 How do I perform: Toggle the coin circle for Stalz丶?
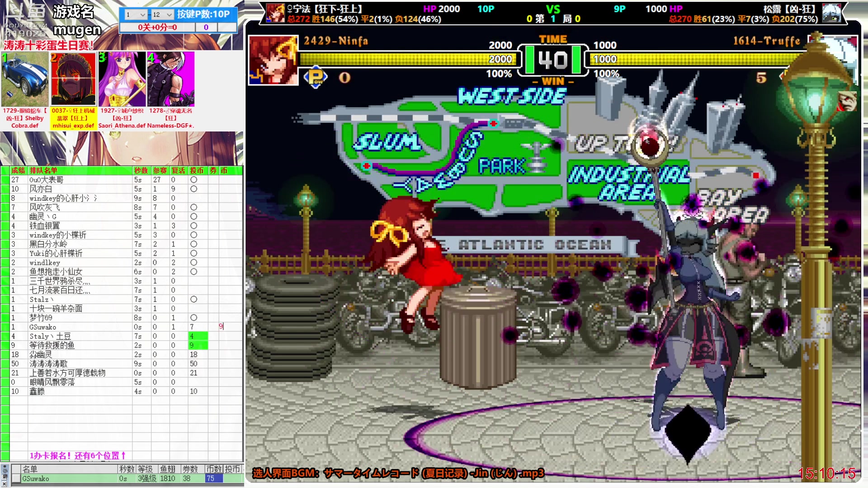point(193,299)
